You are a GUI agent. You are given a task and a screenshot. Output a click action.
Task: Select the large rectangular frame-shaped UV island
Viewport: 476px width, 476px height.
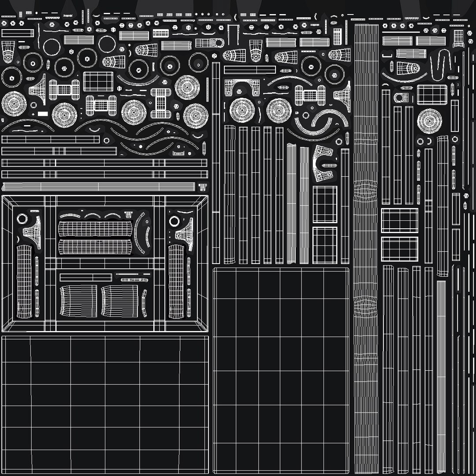pos(105,264)
